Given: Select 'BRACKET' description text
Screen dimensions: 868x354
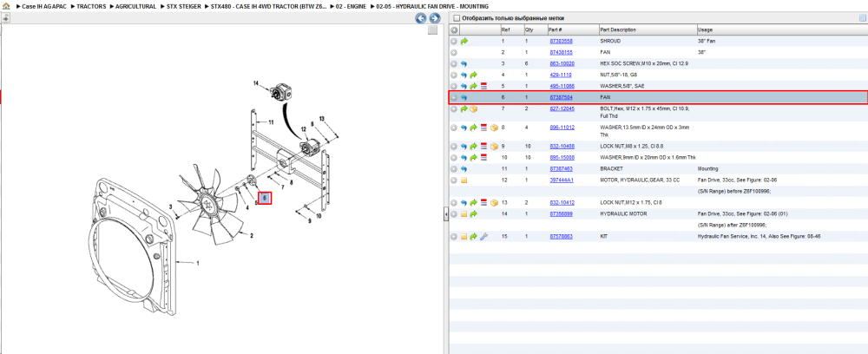Looking at the screenshot, I should (610, 168).
